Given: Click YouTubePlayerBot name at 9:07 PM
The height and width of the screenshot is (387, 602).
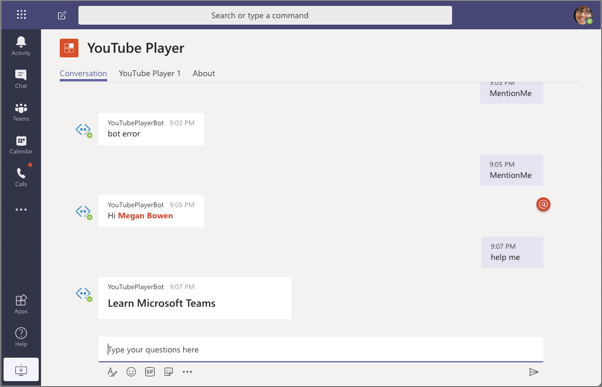Looking at the screenshot, I should (x=136, y=287).
